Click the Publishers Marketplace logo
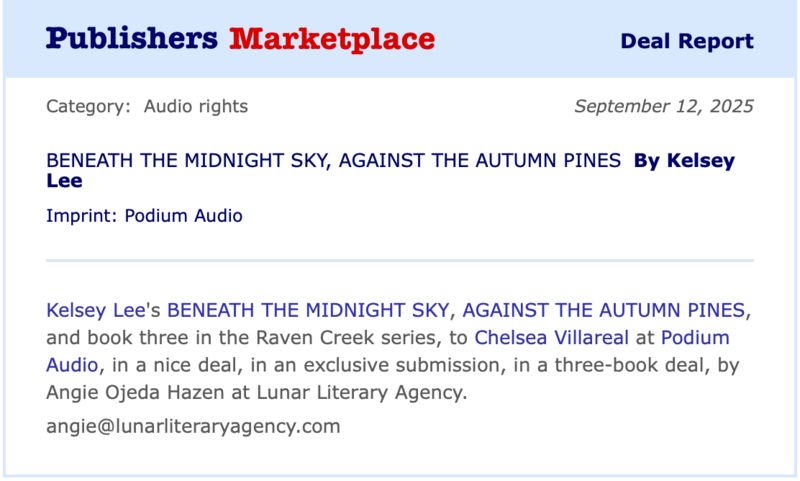This screenshot has height=481, width=800. pyautogui.click(x=240, y=39)
